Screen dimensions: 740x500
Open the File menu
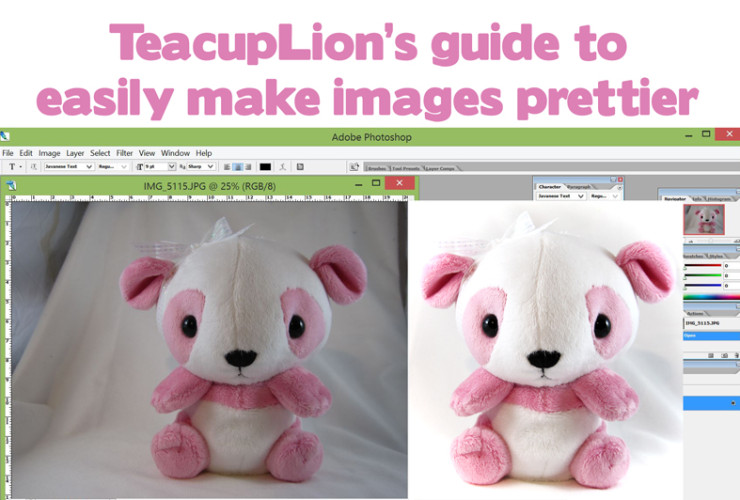(8, 153)
